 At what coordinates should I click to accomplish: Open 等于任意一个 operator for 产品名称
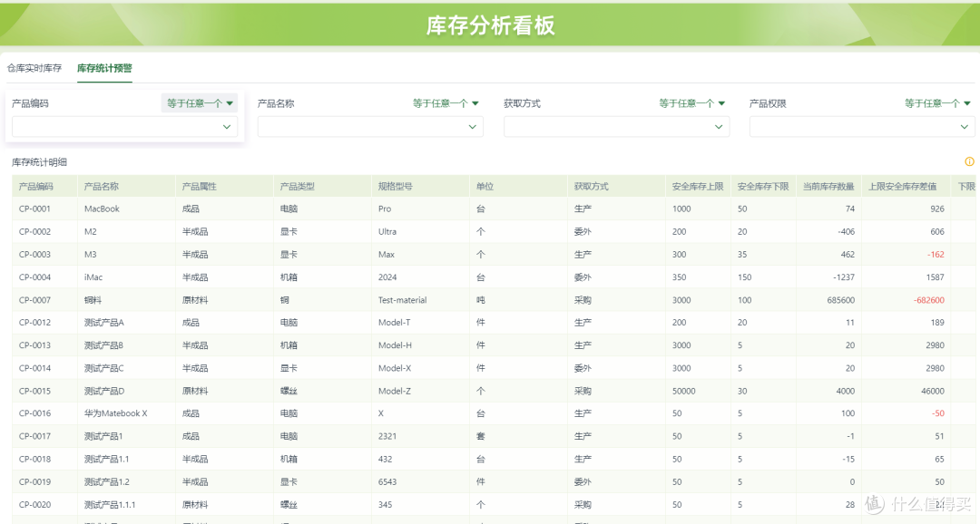[446, 103]
